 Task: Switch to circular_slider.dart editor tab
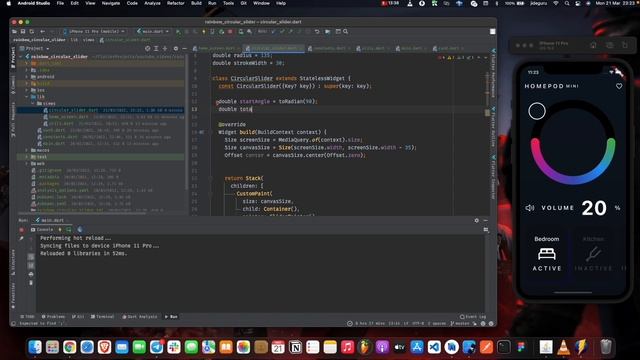click(x=274, y=48)
